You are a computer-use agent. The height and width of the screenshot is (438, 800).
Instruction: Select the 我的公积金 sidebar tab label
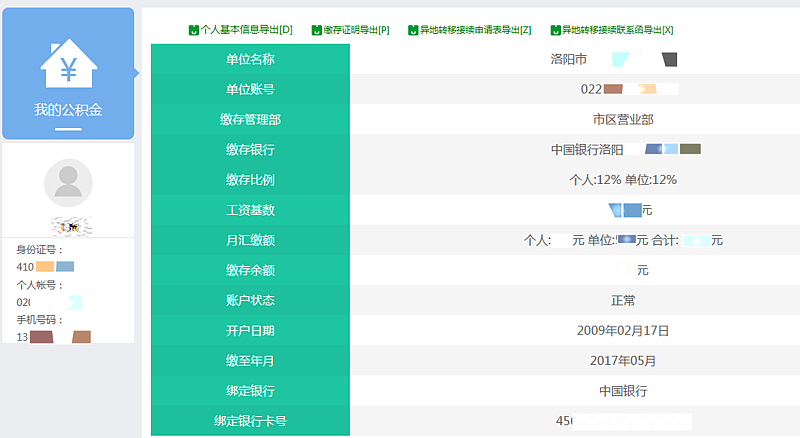click(68, 109)
